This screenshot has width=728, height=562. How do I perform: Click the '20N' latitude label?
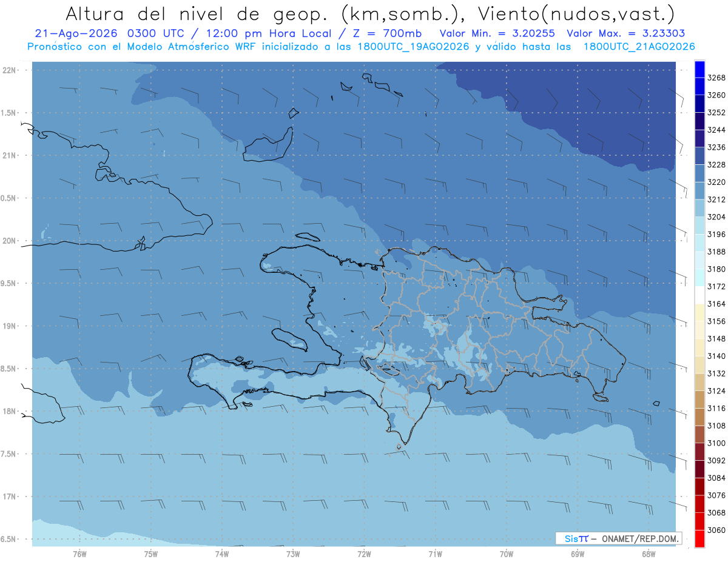(x=9, y=241)
